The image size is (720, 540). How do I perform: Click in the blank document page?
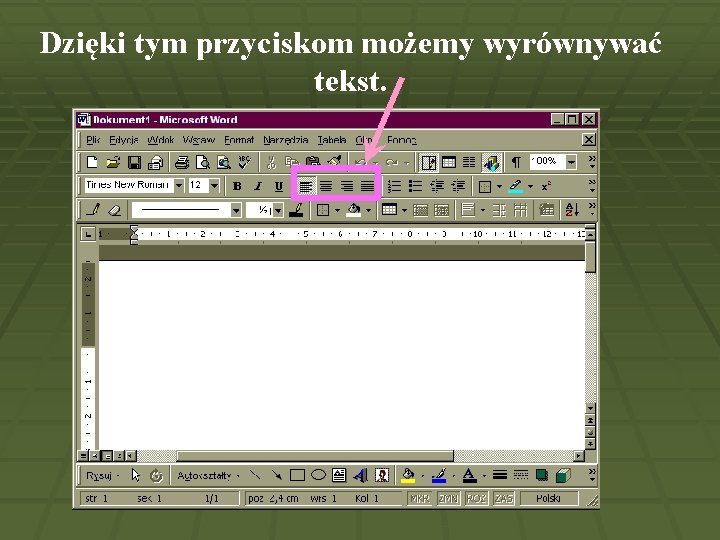point(342,354)
